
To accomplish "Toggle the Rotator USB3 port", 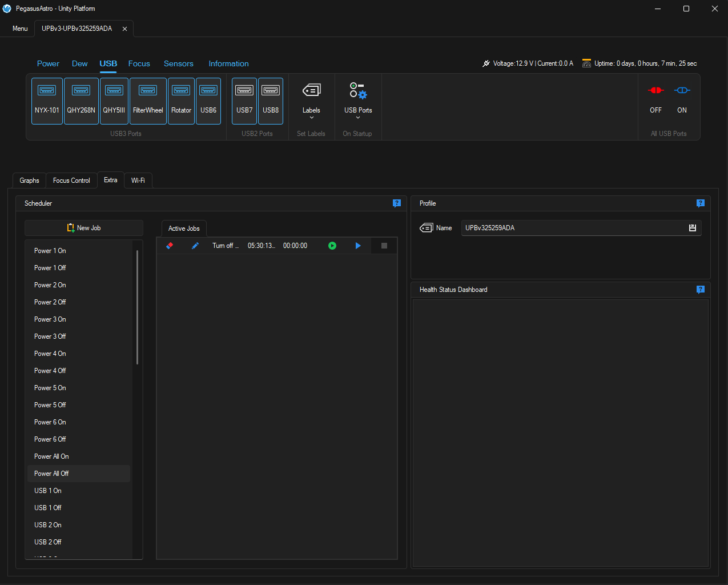I will pyautogui.click(x=181, y=101).
